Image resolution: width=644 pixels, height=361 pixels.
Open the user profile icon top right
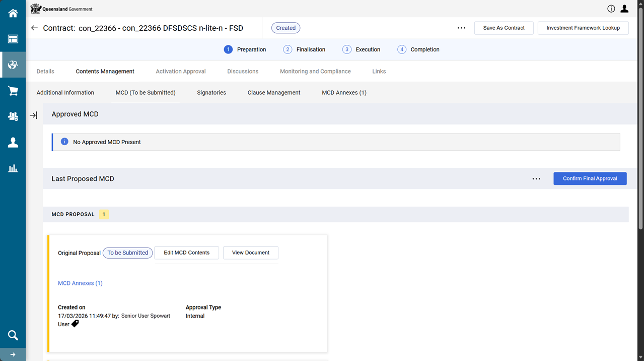pos(624,9)
